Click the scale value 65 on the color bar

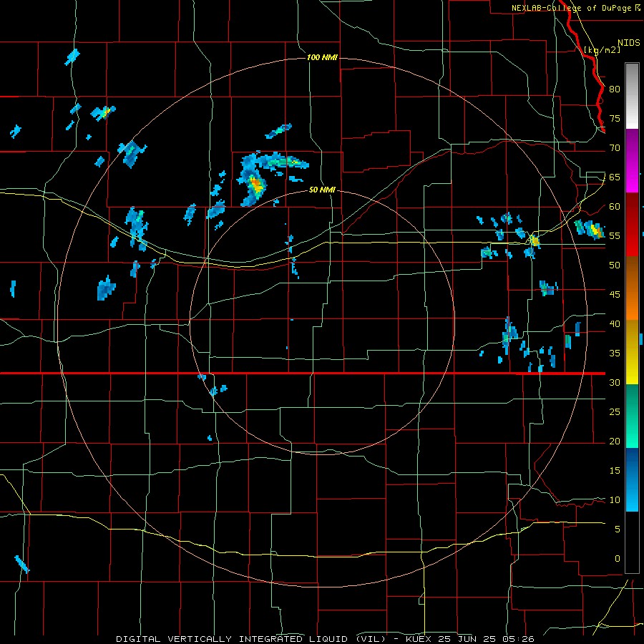point(615,177)
